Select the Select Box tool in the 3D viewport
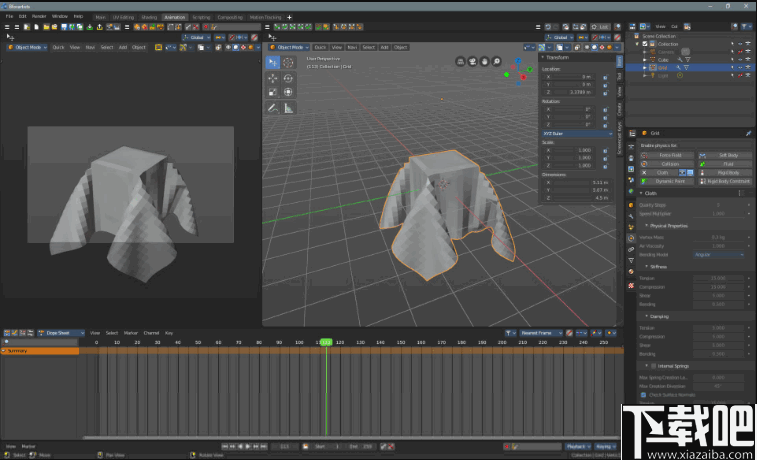The width and height of the screenshot is (757, 460). pos(273,62)
